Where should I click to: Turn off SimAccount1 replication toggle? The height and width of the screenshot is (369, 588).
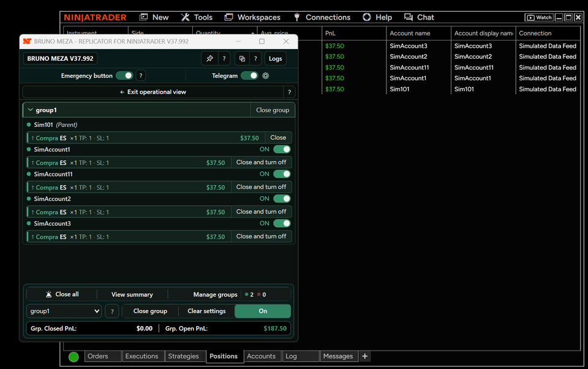click(282, 150)
